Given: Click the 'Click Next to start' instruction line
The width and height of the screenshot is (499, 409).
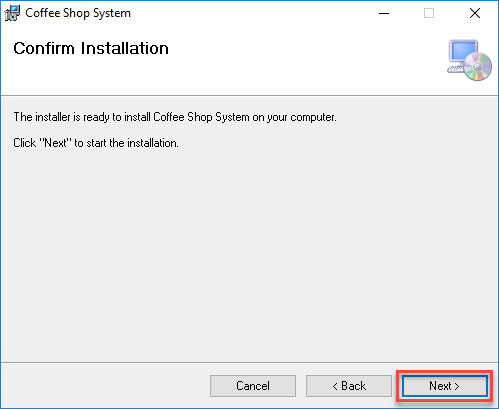Looking at the screenshot, I should [x=96, y=143].
